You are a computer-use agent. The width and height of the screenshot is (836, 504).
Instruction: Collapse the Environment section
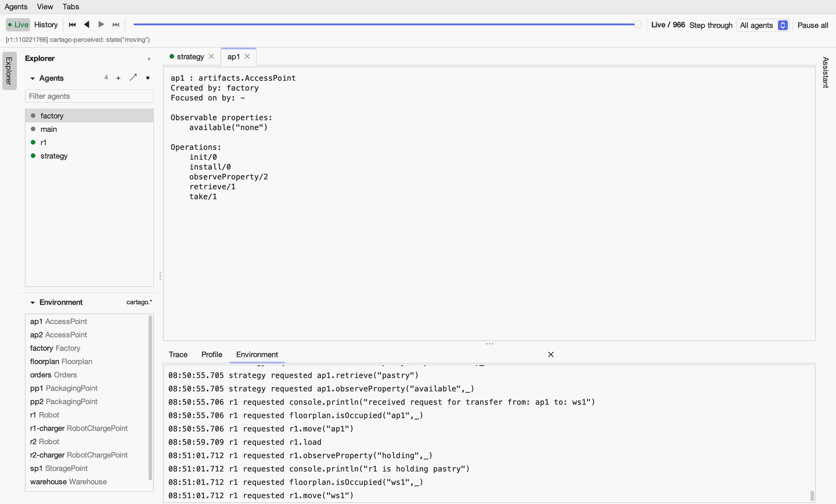tap(33, 303)
